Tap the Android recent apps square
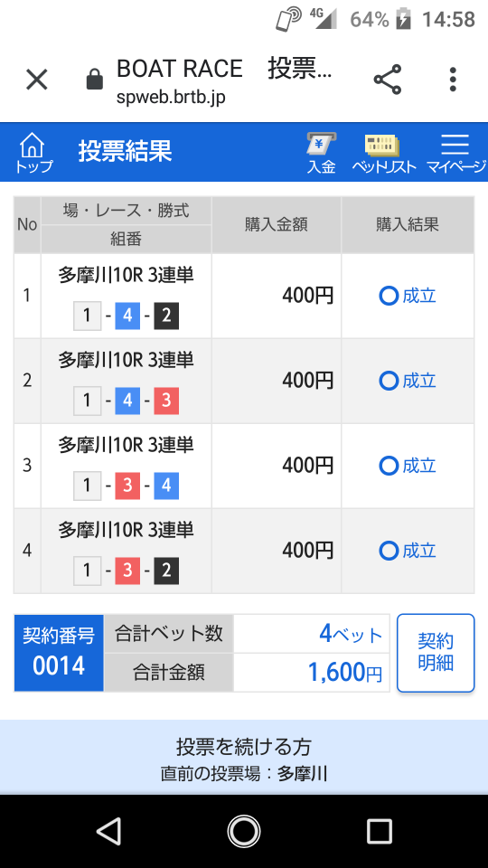 (379, 830)
